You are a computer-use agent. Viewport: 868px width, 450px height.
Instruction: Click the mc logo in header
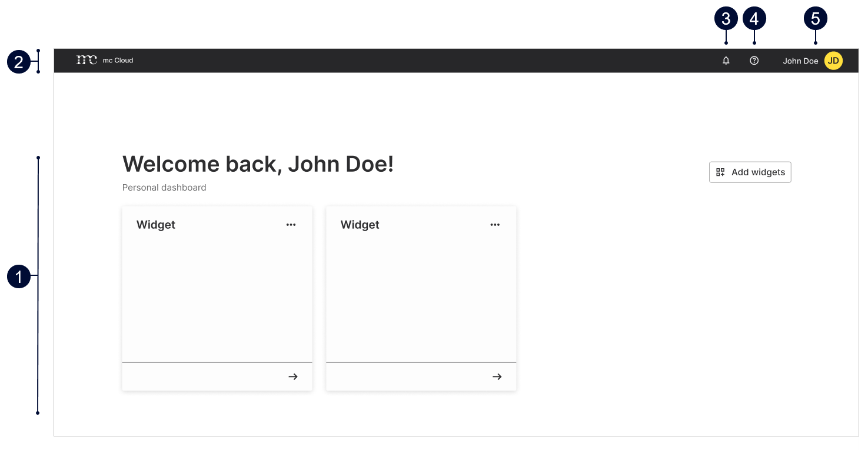pos(87,60)
